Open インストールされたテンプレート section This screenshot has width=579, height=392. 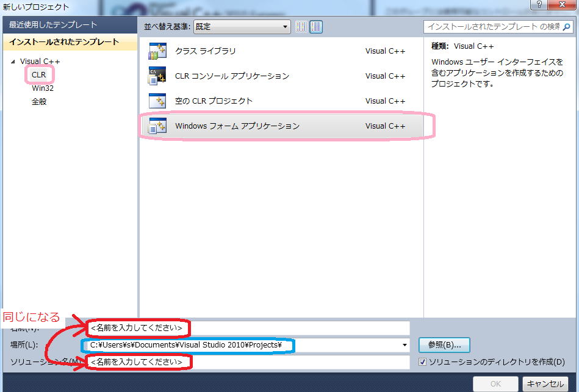[70, 41]
